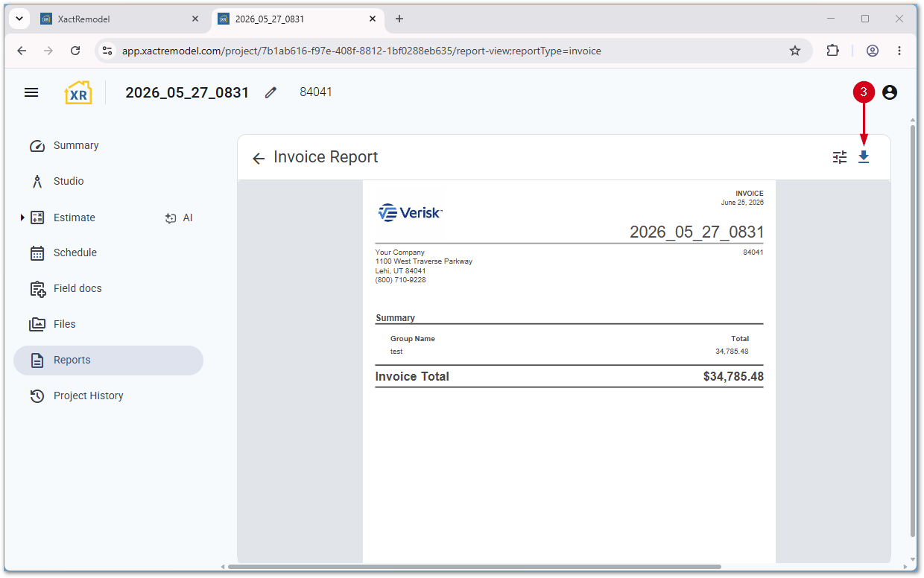This screenshot has width=924, height=578.
Task: Click the Studio compass icon
Action: pyautogui.click(x=37, y=181)
